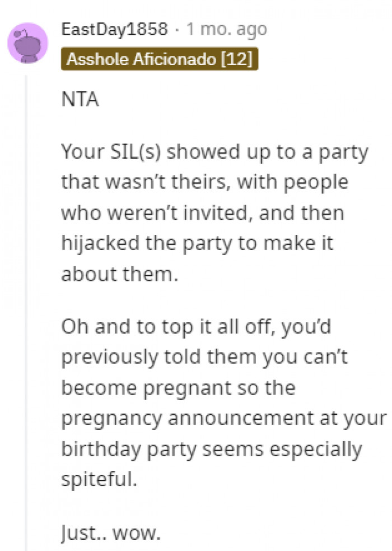Click the '1 mo. ago' timestamp
The height and width of the screenshot is (551, 392).
[x=227, y=29]
